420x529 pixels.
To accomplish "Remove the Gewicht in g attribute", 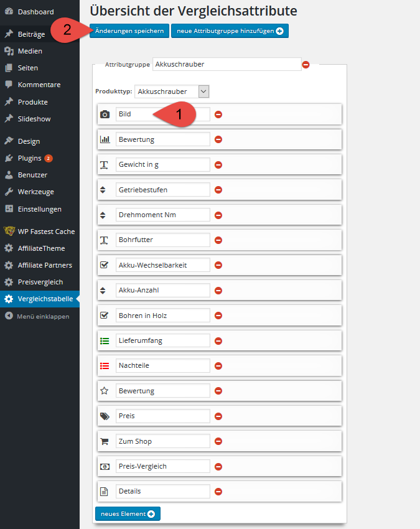I will [218, 165].
